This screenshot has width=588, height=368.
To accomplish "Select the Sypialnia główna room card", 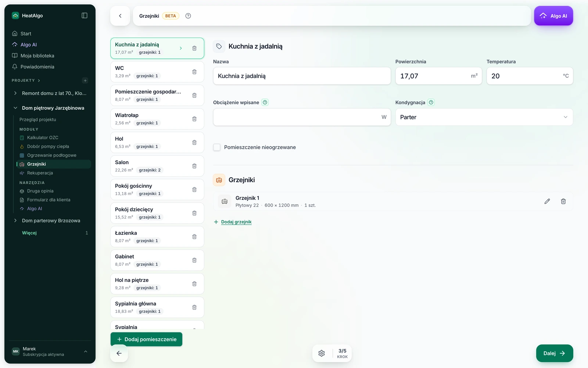I will point(157,307).
